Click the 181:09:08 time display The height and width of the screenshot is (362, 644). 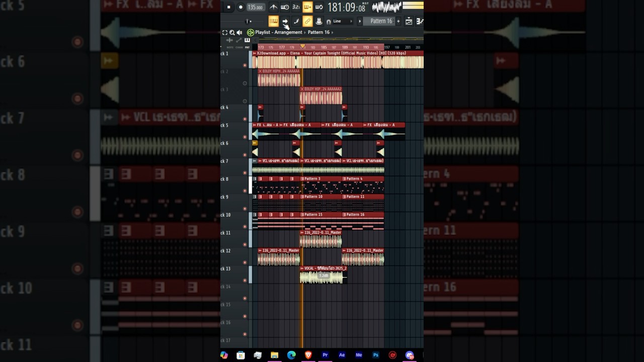click(346, 8)
